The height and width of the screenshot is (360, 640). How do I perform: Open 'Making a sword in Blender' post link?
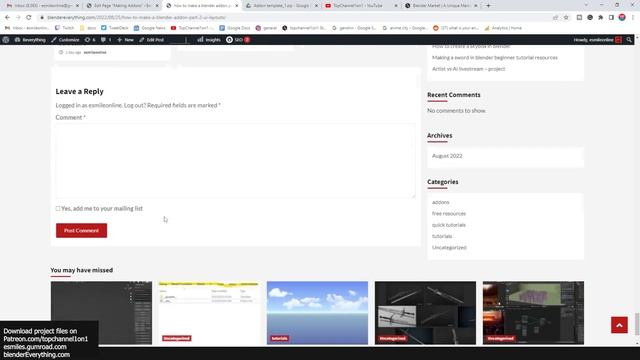pyautogui.click(x=495, y=58)
